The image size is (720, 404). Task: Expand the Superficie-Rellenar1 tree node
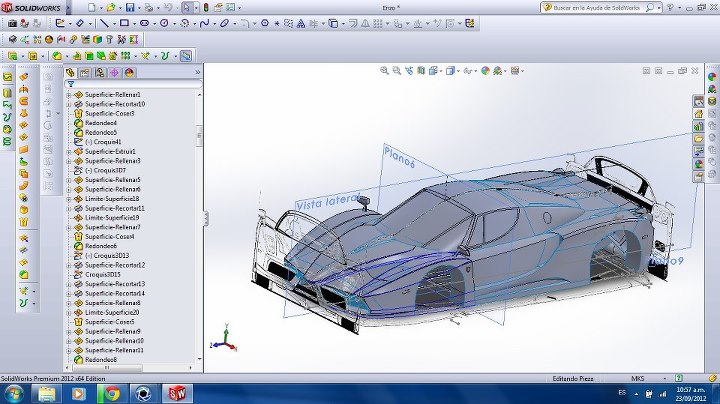tap(69, 95)
